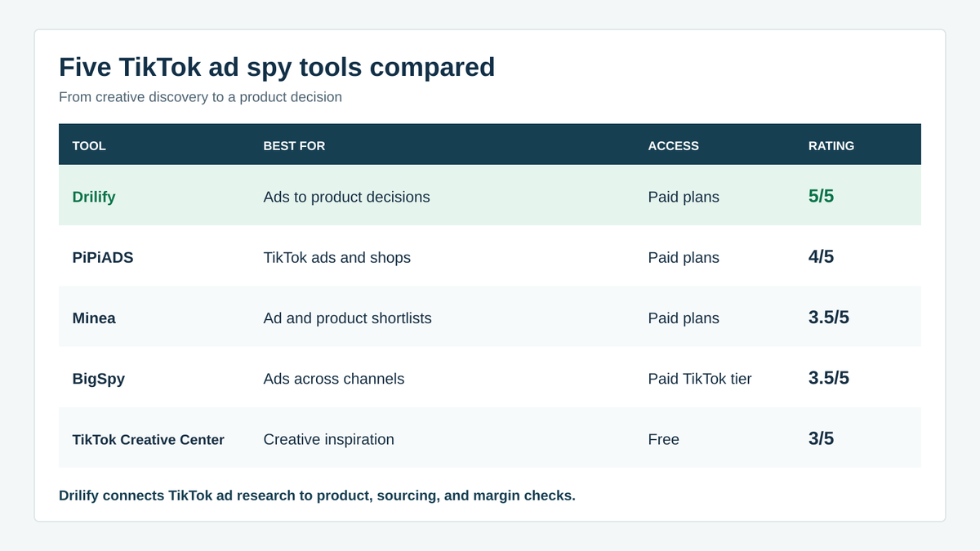Screen dimensions: 980x551
Task: Click the BEST FOR column header
Action: tap(294, 146)
